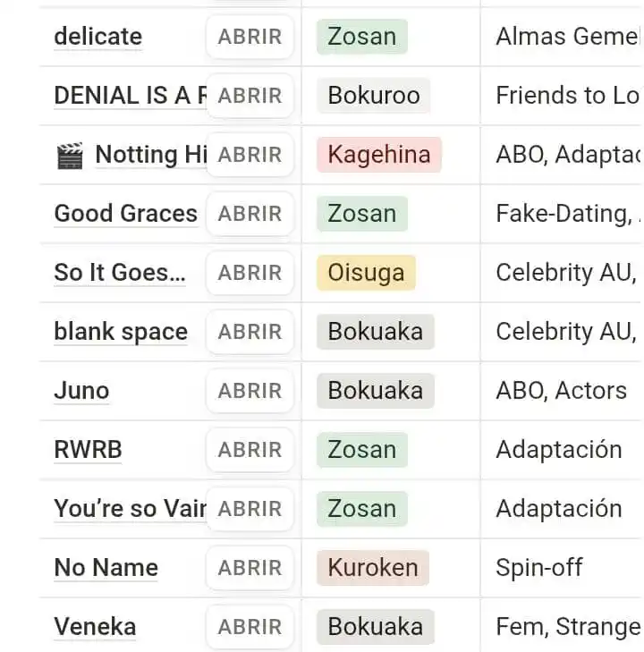The width and height of the screenshot is (644, 652).
Task: Select Bokuaka tag in blank space row
Action: (x=376, y=332)
